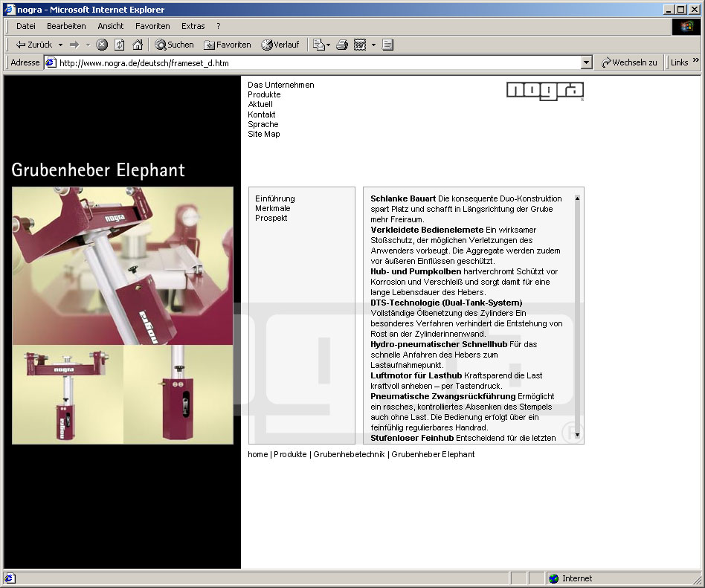705x588 pixels.
Task: Open the Grubenheber Elephant breadcrumb link
Action: 433,454
